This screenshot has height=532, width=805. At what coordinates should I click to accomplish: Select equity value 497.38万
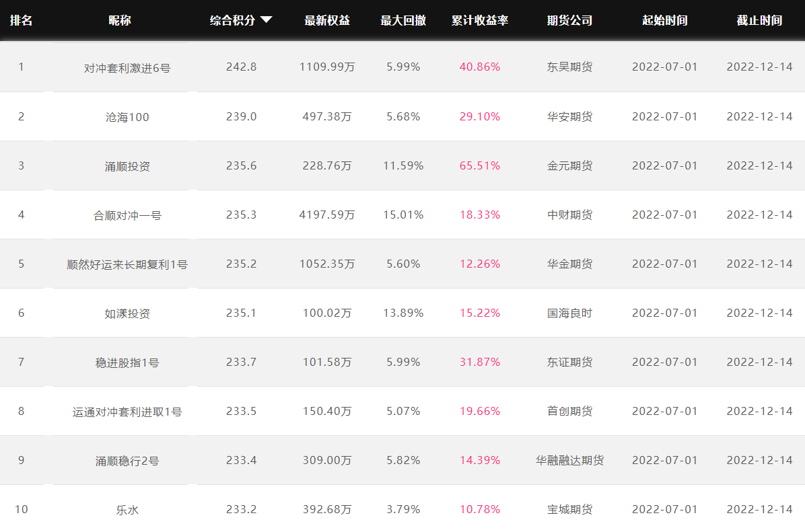[x=327, y=116]
